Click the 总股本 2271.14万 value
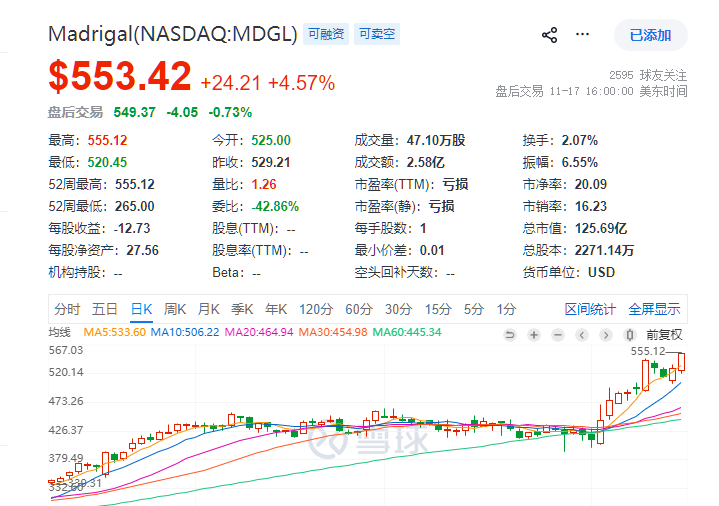 coord(604,250)
